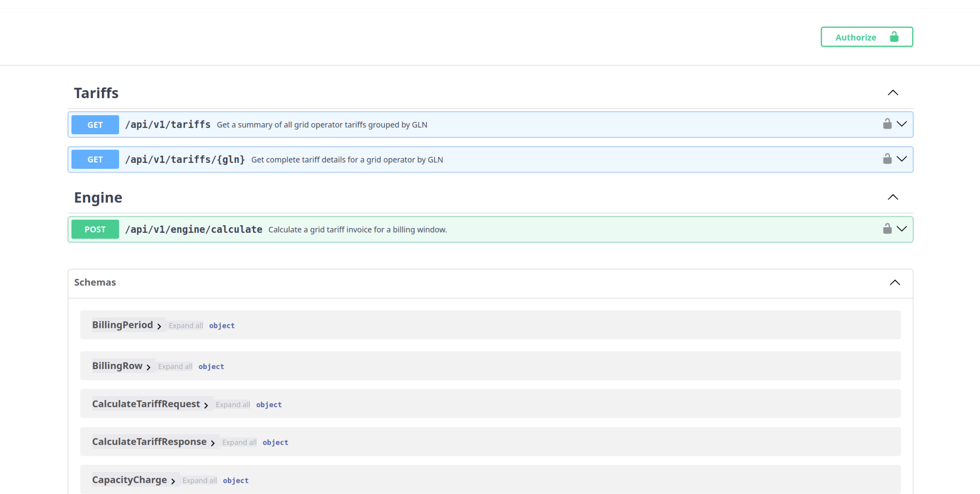Expand the /api/v1/tariffs/{gln} operation chevron

(902, 159)
